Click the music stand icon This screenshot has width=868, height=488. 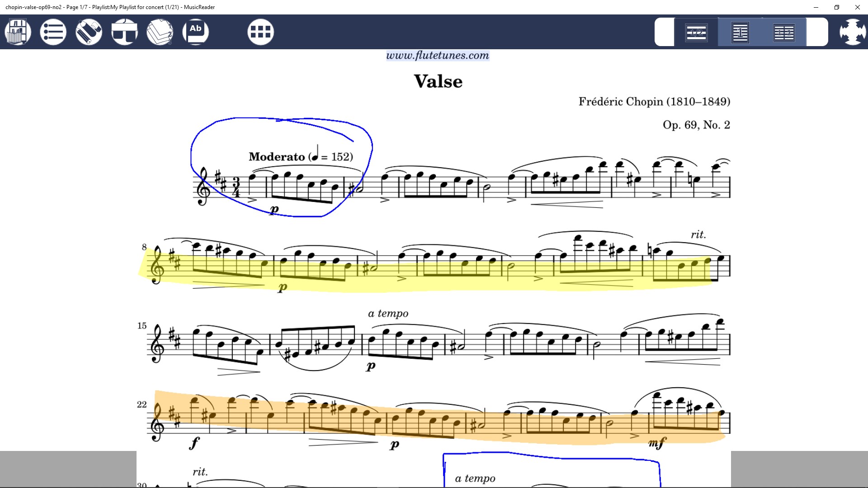tap(124, 32)
